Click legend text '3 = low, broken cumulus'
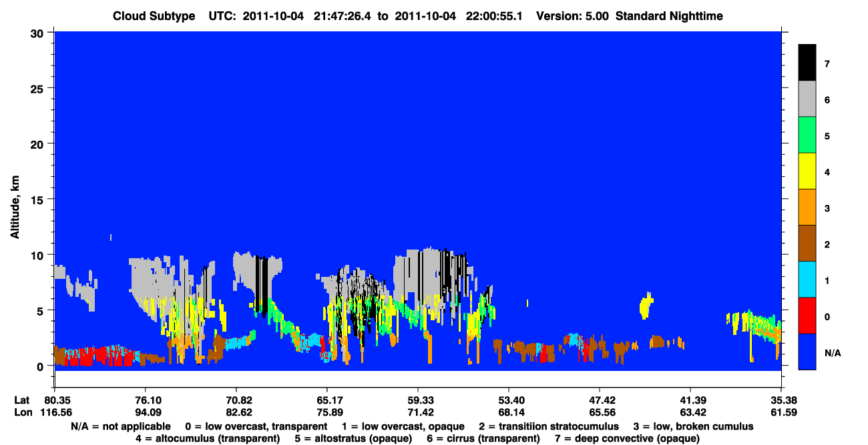The width and height of the screenshot is (868, 445). tap(694, 426)
